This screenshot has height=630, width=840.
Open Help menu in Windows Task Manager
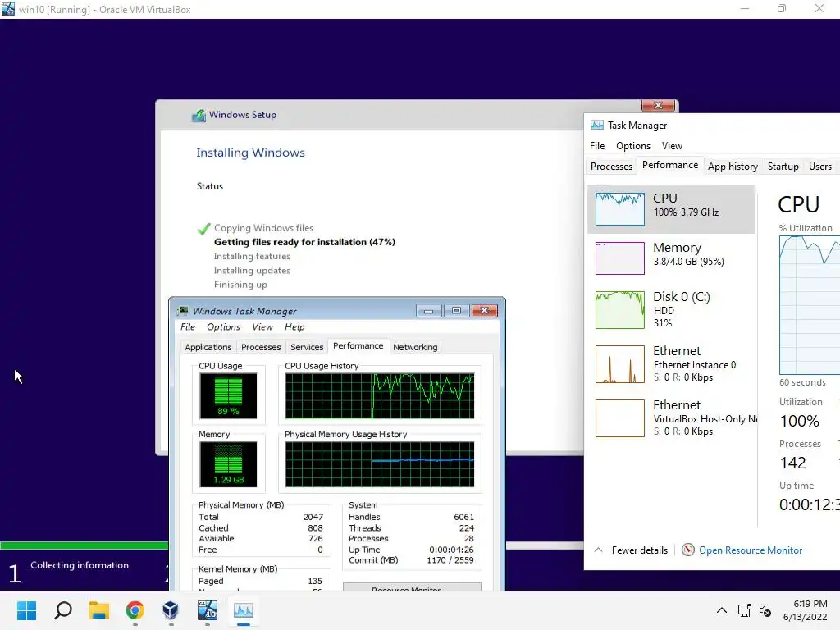pyautogui.click(x=294, y=326)
